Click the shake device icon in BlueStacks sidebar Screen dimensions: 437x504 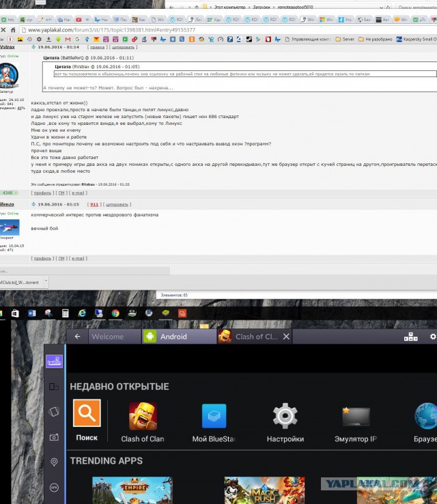(54, 411)
